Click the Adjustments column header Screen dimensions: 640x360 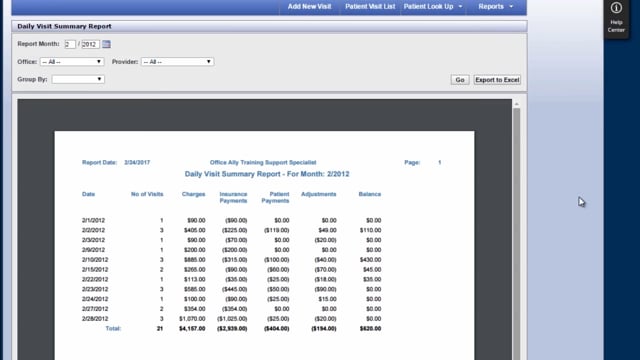[318, 194]
